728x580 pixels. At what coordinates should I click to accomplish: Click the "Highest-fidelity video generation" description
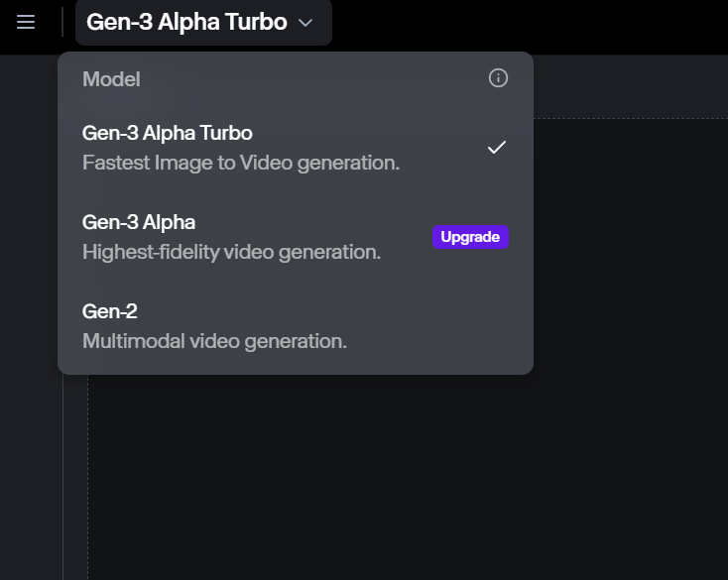point(231,252)
